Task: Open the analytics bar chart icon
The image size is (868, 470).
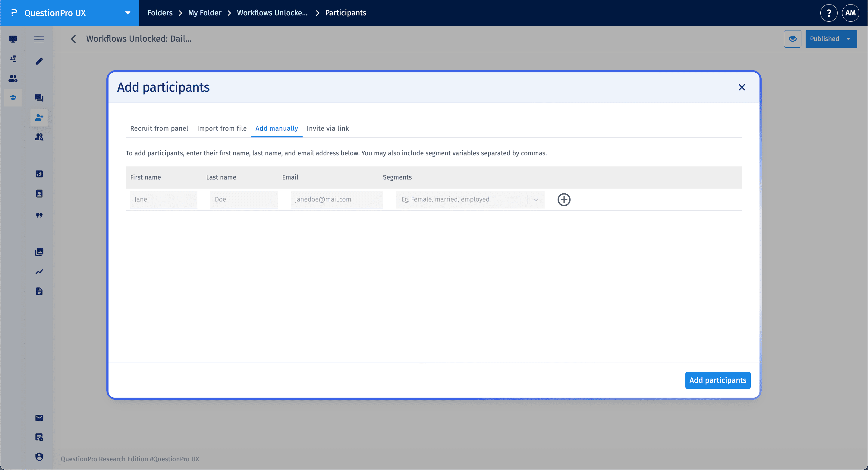Action: [39, 174]
